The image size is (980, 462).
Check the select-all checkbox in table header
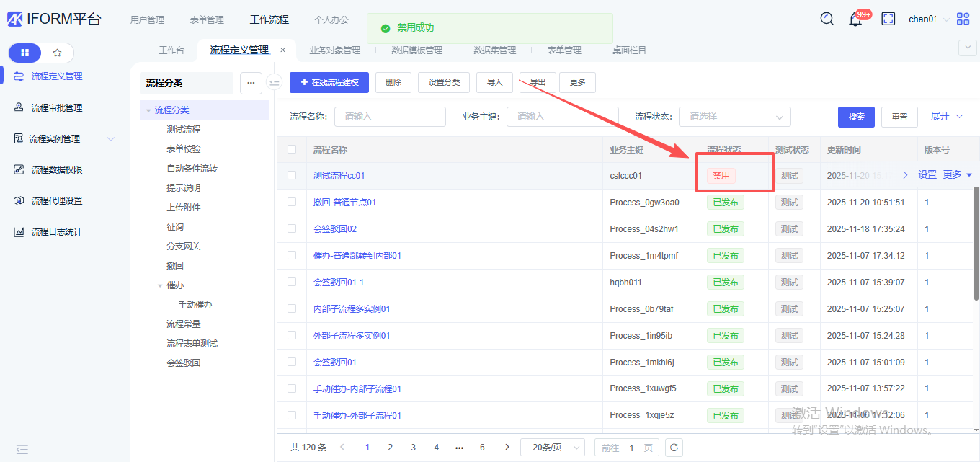pos(292,150)
